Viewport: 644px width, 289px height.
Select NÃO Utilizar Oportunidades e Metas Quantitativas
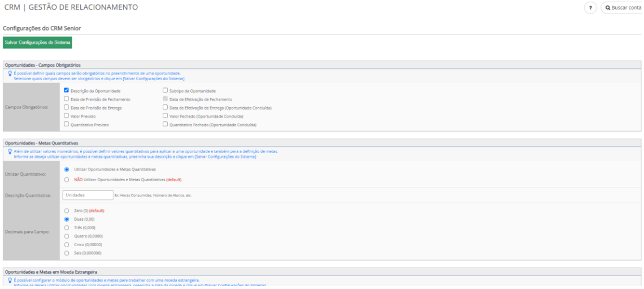click(x=67, y=179)
